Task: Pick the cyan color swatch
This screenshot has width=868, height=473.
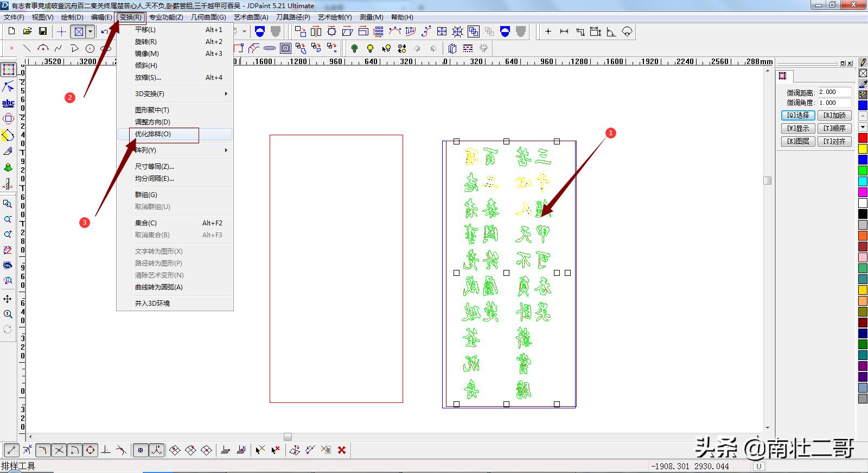Action: 863,181
